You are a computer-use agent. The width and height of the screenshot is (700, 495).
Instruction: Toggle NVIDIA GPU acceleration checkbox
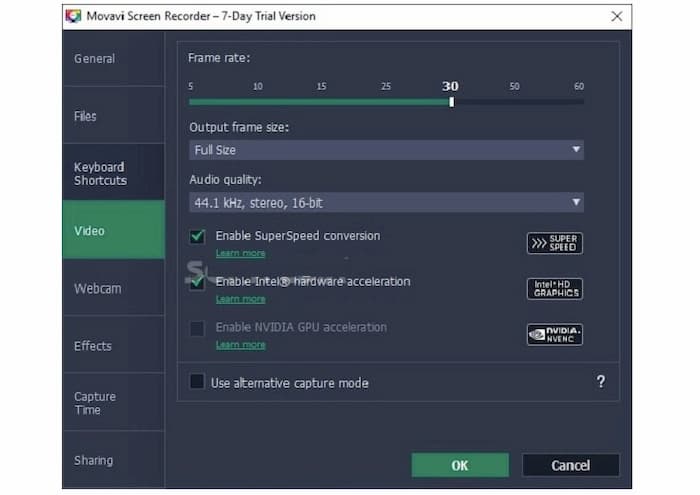197,329
